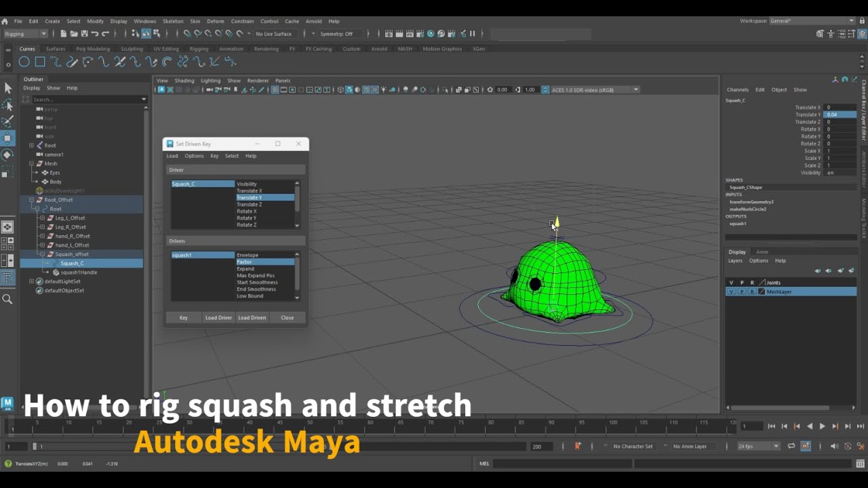Open the 24 fps frame rate dropdown
This screenshot has width=868, height=488.
(758, 446)
